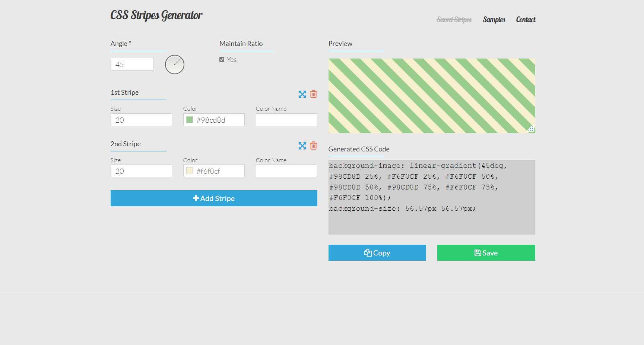
Task: Click the #f6f0cf color field
Action: (214, 170)
